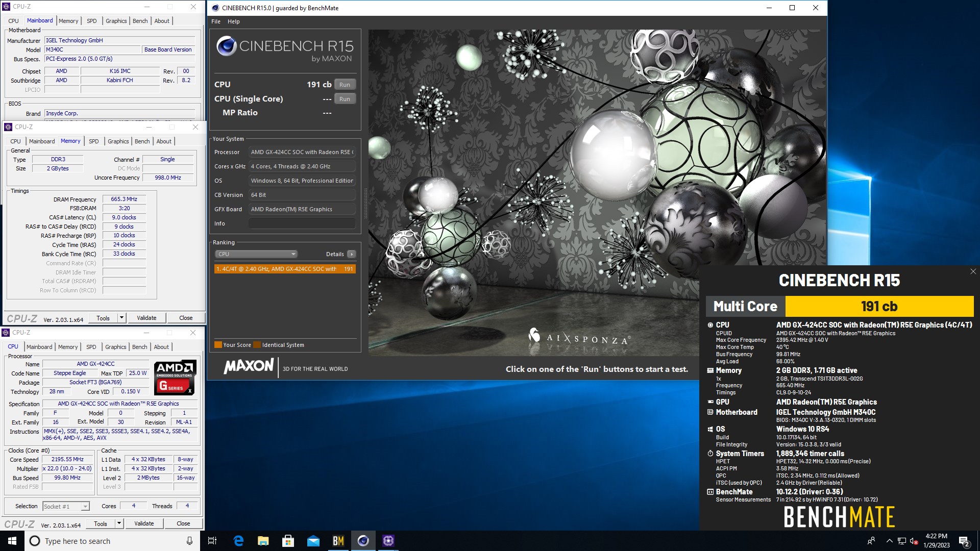
Task: Open Tools dropdown arrow in bottom CPU-Z window
Action: tap(119, 523)
